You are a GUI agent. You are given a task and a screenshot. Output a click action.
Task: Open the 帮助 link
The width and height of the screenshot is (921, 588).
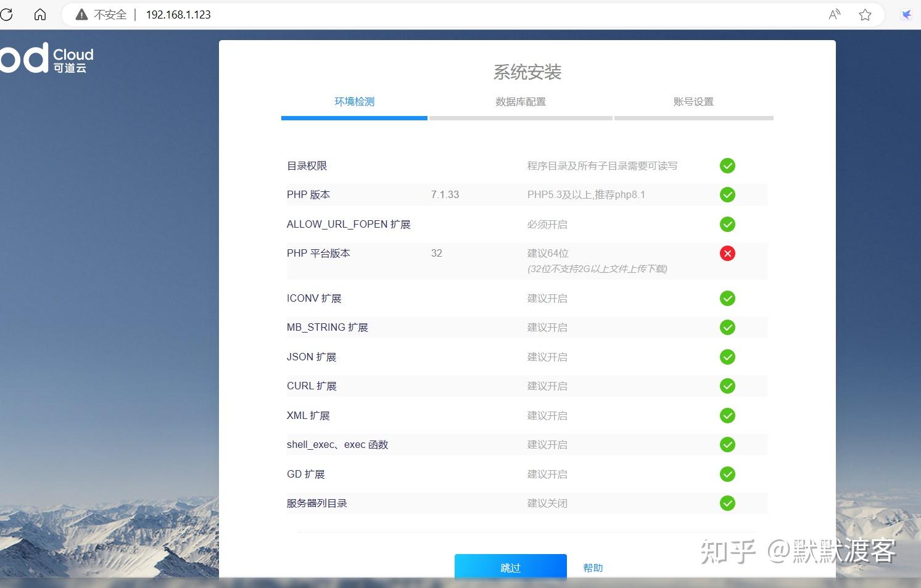592,567
